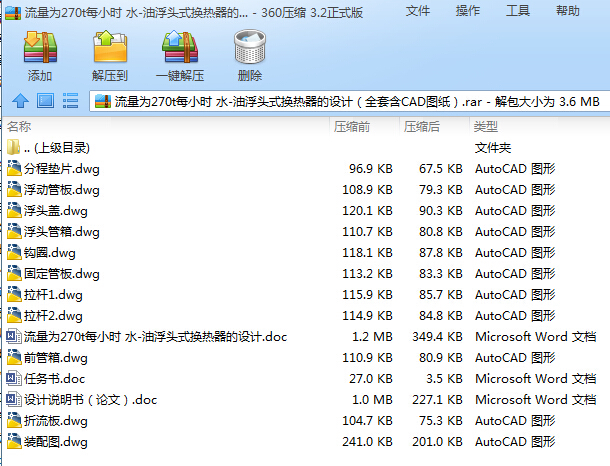610x466 pixels.
Task: Select the file name 拉杆2.dwg
Action: click(53, 316)
